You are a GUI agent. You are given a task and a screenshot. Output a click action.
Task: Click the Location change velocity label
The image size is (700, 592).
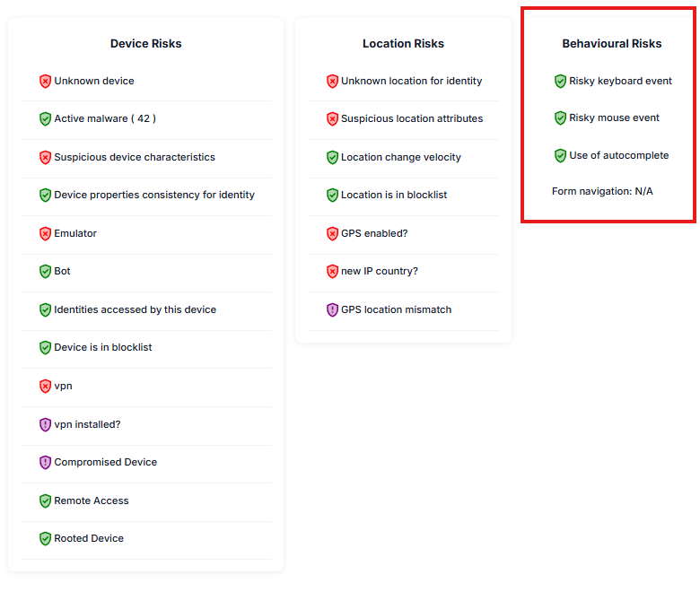401,157
